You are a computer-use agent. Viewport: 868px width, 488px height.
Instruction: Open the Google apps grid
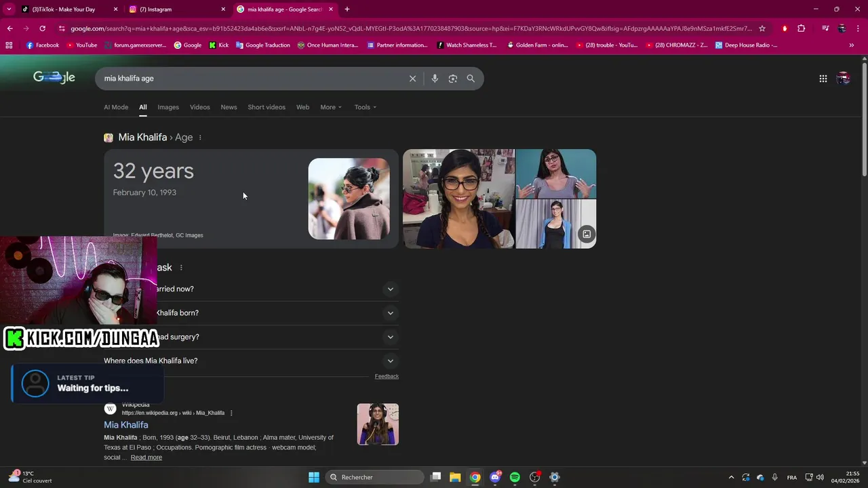coord(823,79)
